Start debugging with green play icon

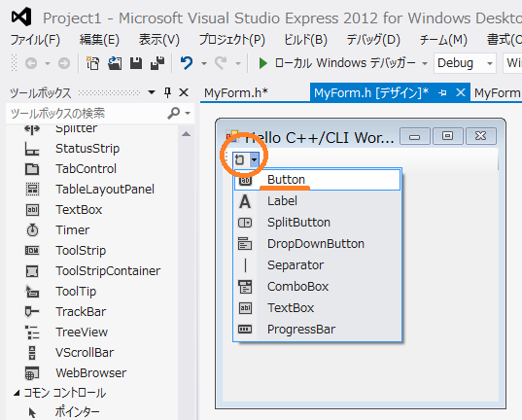click(263, 63)
